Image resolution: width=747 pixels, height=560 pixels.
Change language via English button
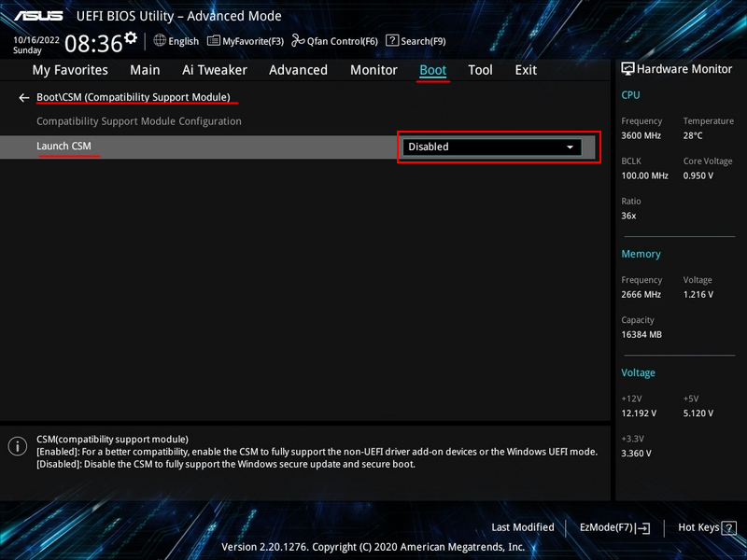pos(176,41)
